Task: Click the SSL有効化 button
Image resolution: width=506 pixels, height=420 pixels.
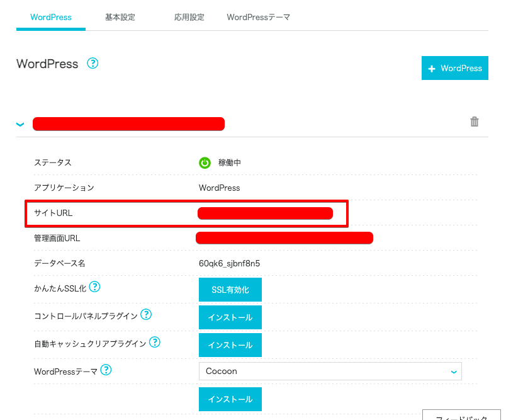Action: tap(230, 290)
